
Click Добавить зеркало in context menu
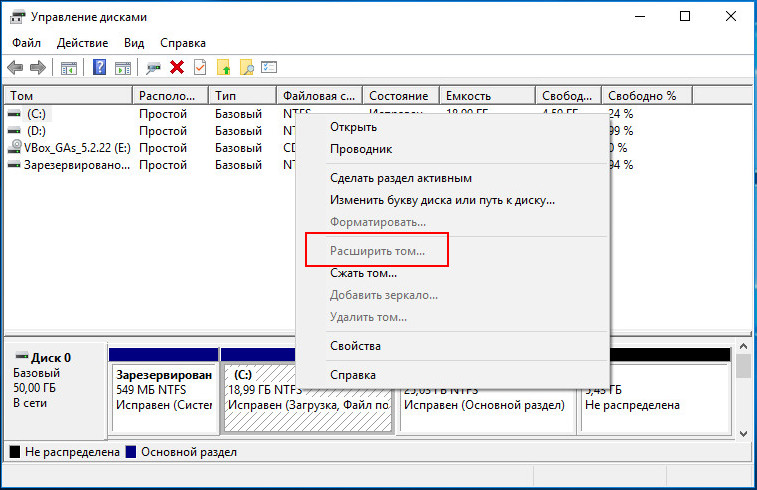point(453,295)
